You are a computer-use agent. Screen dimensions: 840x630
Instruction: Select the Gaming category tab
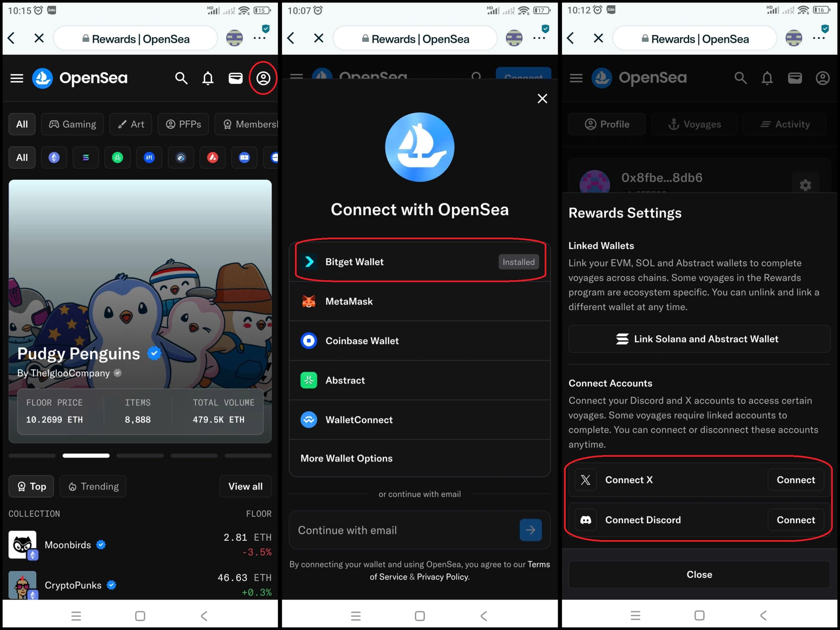(73, 124)
